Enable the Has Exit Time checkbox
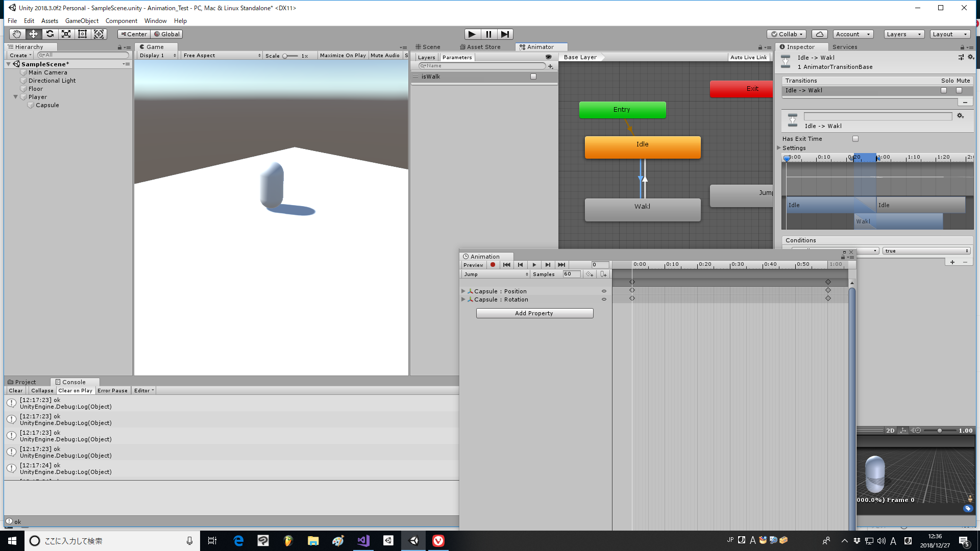Image resolution: width=980 pixels, height=551 pixels. pyautogui.click(x=855, y=138)
